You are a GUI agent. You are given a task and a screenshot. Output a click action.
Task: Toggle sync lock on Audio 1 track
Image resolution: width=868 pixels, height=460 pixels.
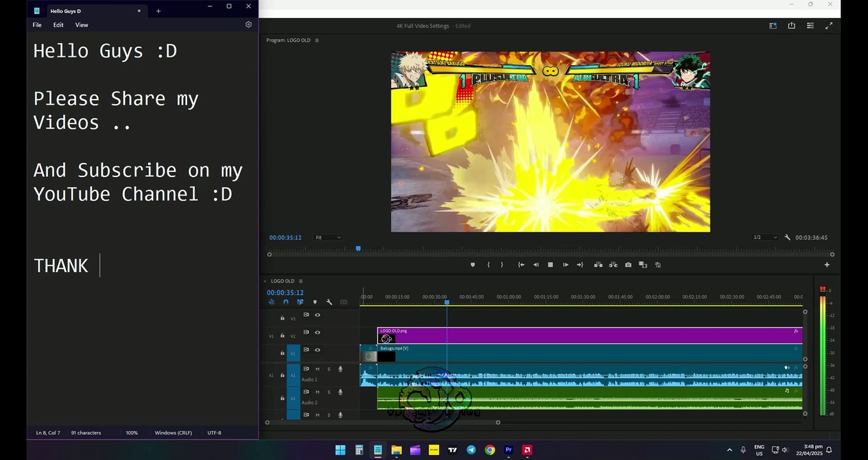pyautogui.click(x=306, y=369)
